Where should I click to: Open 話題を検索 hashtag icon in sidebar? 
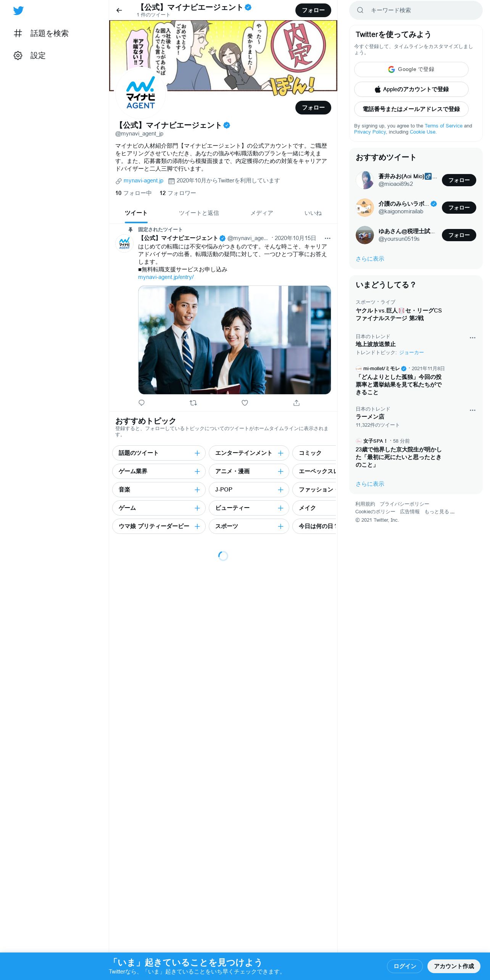pos(18,33)
